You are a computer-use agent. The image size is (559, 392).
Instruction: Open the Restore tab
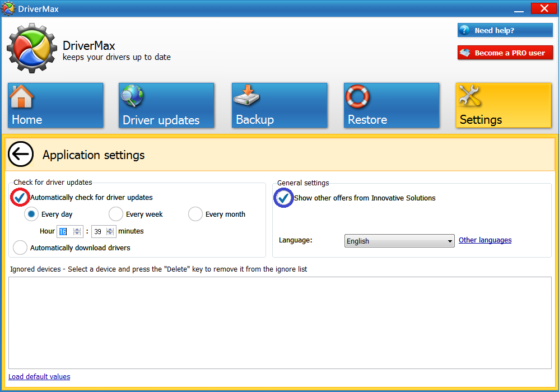(392, 105)
